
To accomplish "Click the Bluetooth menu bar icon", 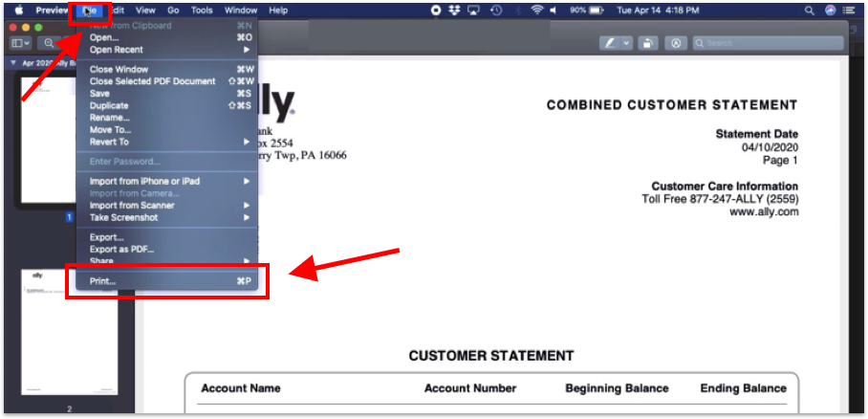I will coord(519,10).
